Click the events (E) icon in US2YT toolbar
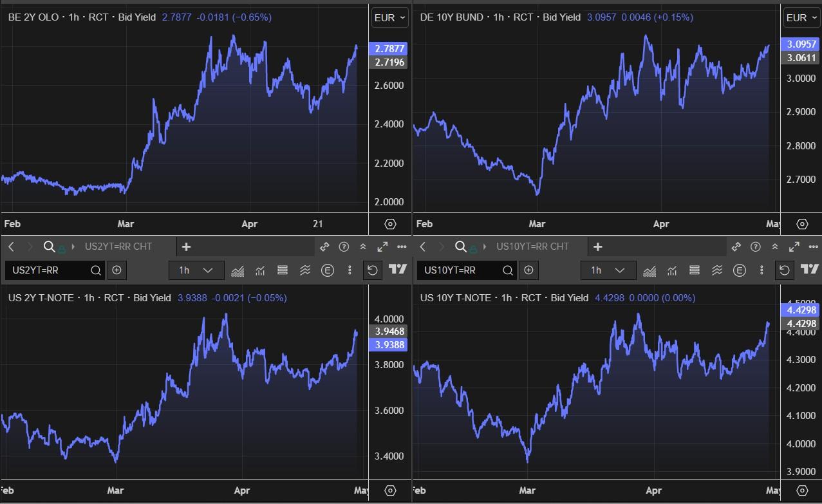This screenshot has width=822, height=504. click(x=328, y=270)
